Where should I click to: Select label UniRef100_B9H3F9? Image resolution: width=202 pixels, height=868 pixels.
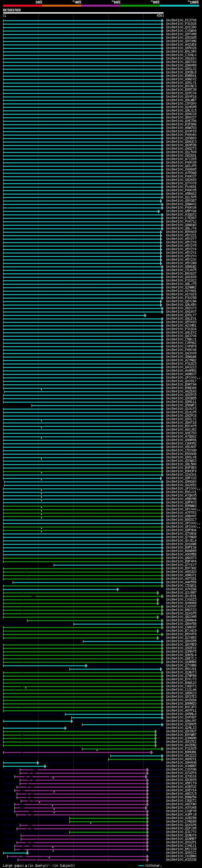click(181, 471)
